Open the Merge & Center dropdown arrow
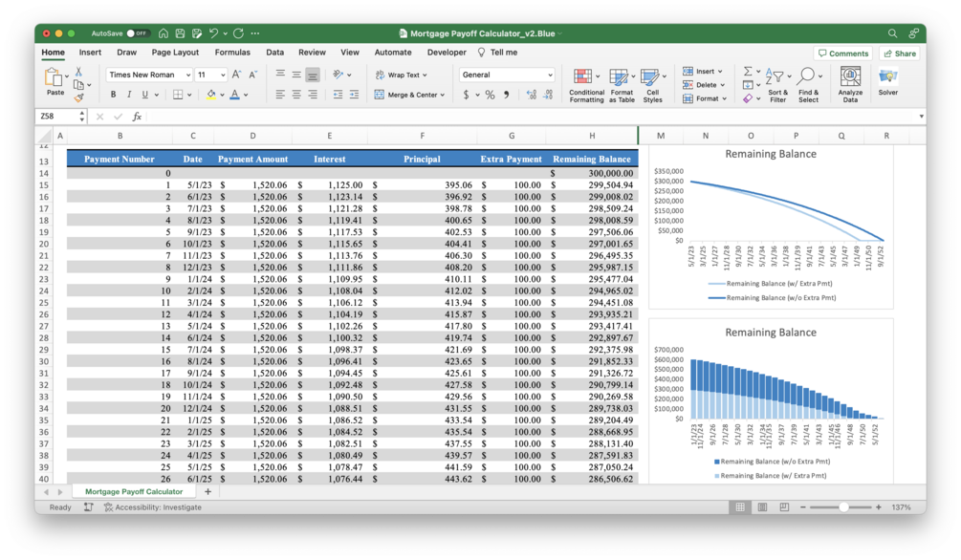 tap(443, 95)
